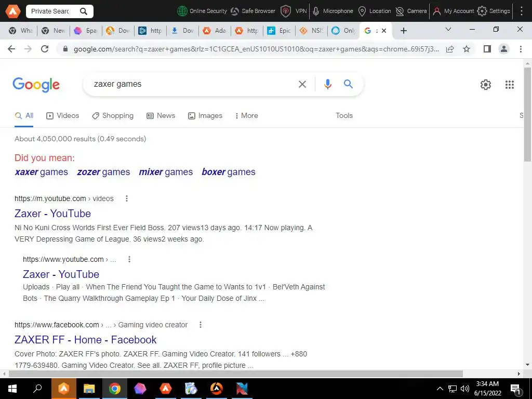
Task: Switch to the 'Бра' tab
Action: (86, 31)
